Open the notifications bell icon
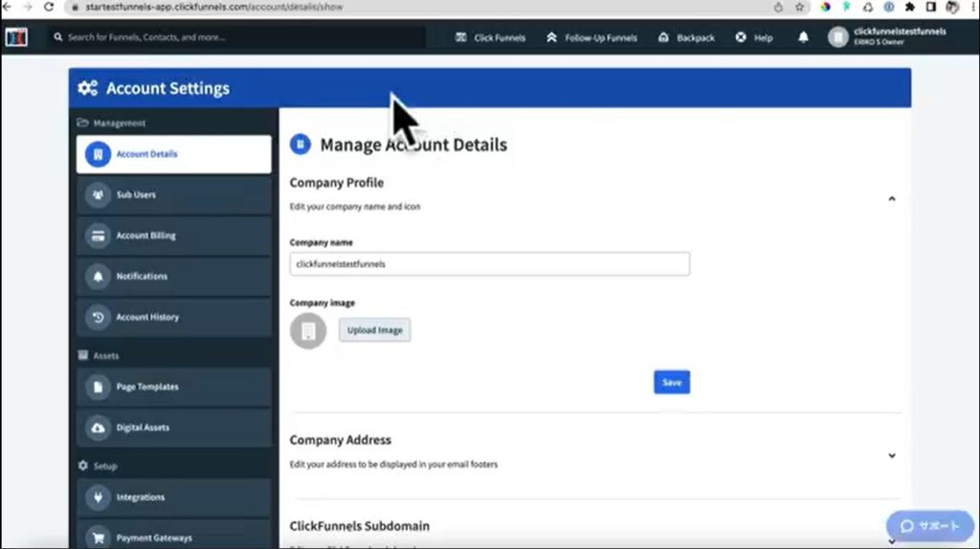The image size is (980, 549). [803, 37]
